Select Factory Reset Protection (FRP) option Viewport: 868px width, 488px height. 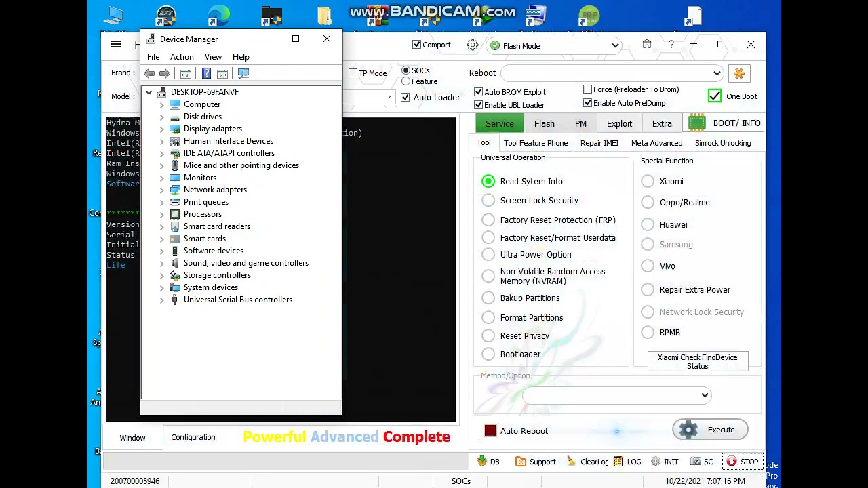488,220
